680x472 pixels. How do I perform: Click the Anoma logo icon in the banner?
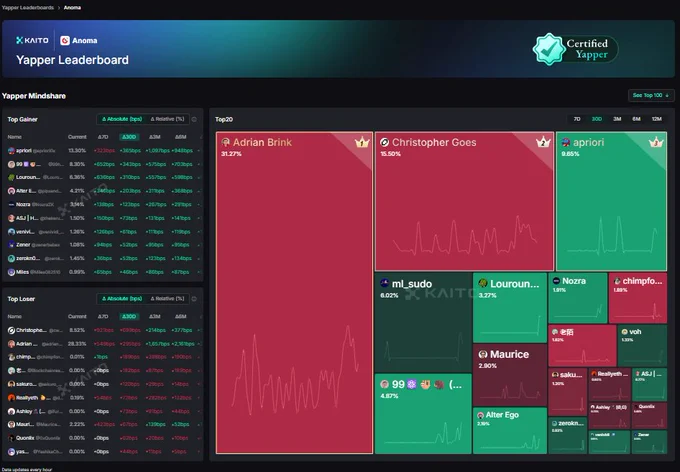coord(65,40)
